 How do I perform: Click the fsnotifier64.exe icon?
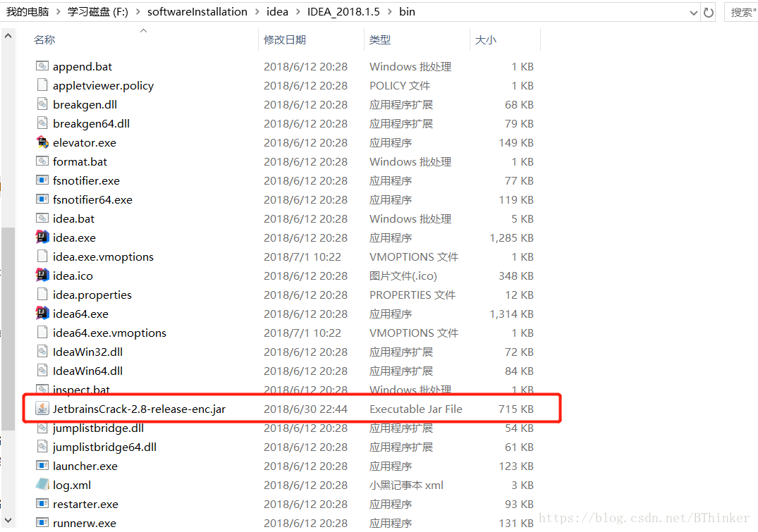(42, 199)
